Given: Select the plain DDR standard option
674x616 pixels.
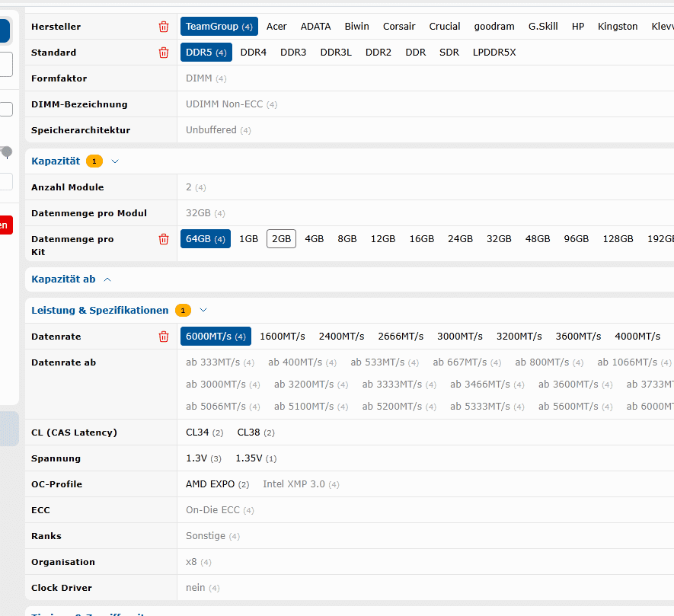Looking at the screenshot, I should [415, 53].
